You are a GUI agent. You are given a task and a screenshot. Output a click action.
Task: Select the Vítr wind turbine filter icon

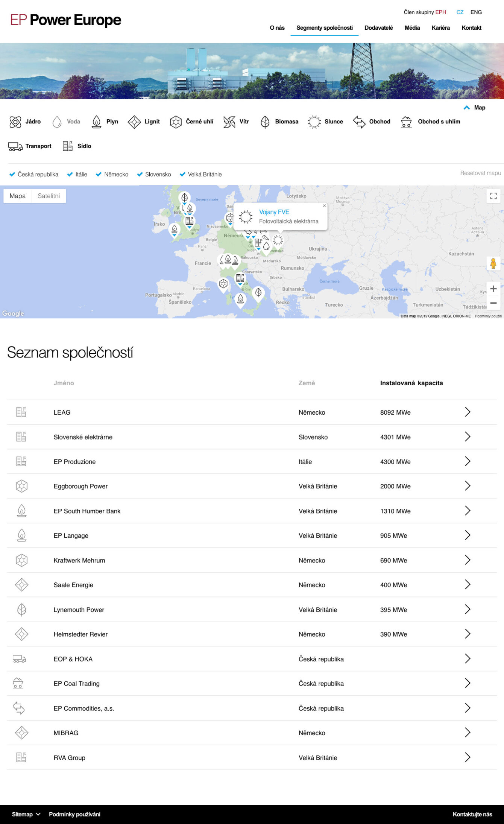click(229, 122)
